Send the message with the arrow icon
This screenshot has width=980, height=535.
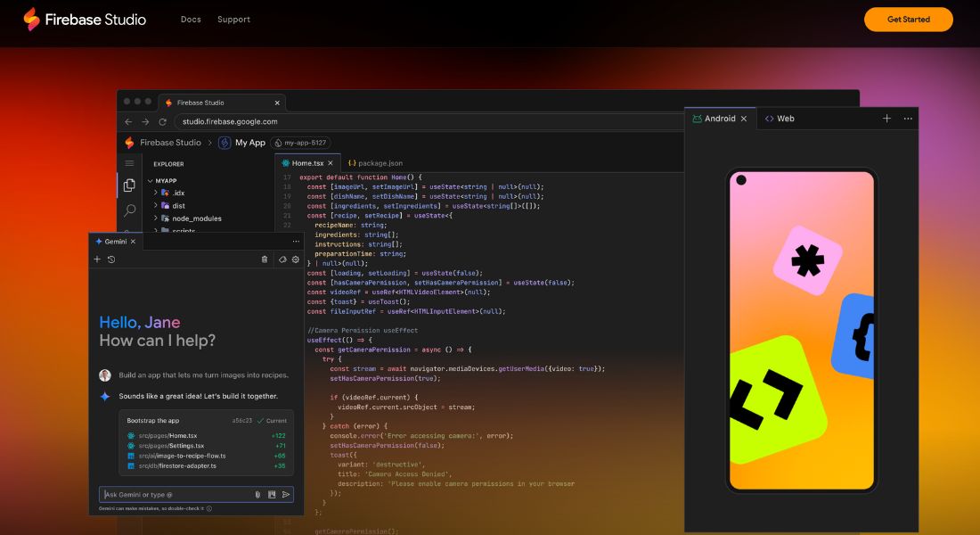(x=286, y=494)
